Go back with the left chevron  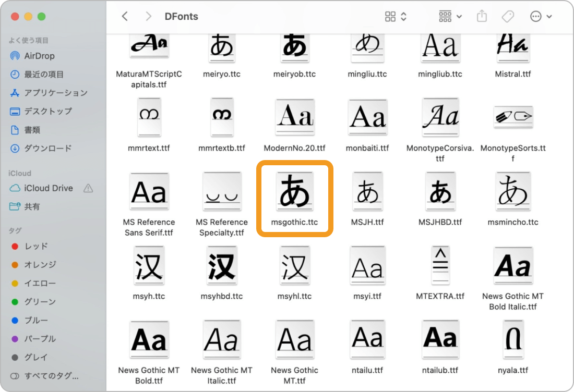(x=125, y=17)
